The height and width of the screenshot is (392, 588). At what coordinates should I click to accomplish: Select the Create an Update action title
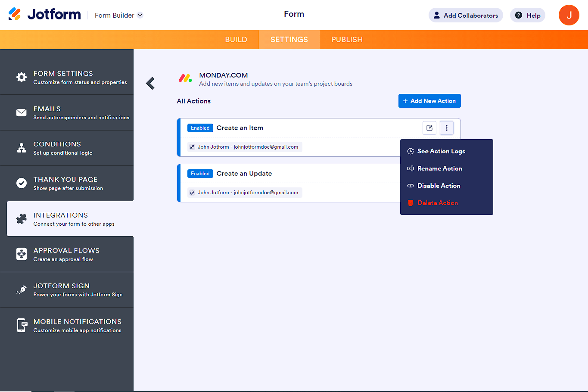[x=244, y=174]
